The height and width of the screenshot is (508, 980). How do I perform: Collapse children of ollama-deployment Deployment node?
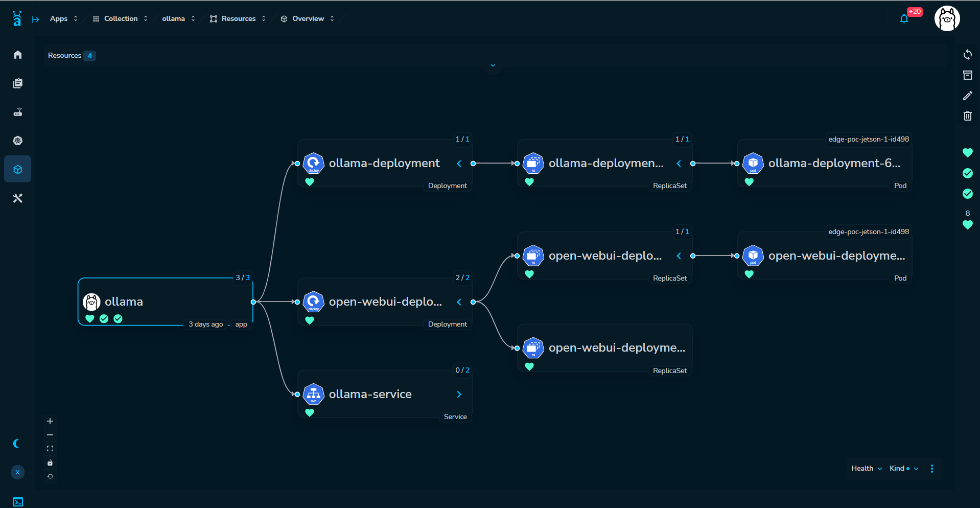point(459,164)
